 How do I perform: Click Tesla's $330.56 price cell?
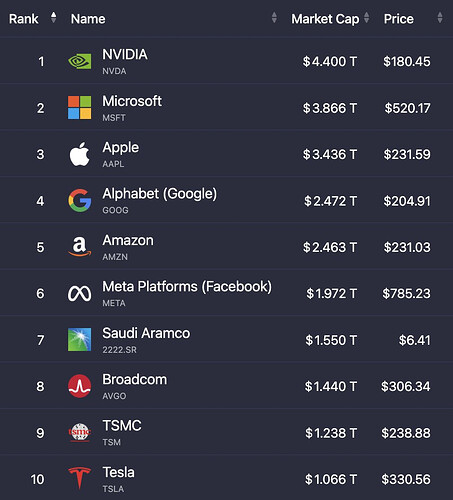(406, 479)
